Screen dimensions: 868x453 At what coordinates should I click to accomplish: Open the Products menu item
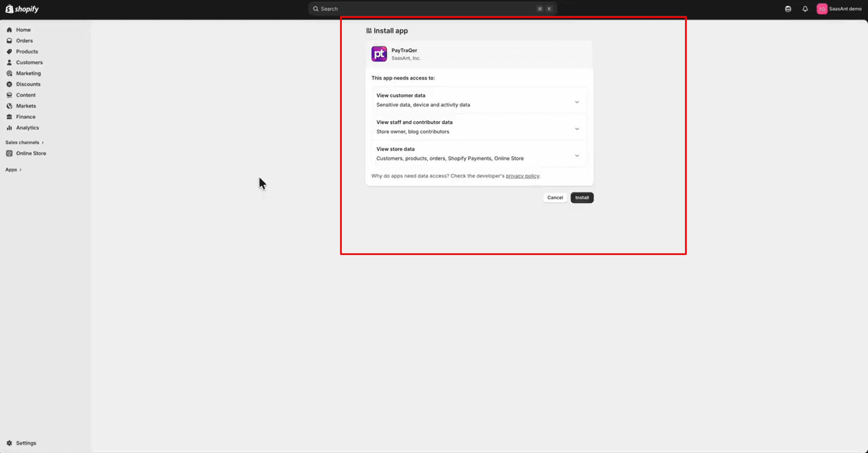pos(27,52)
